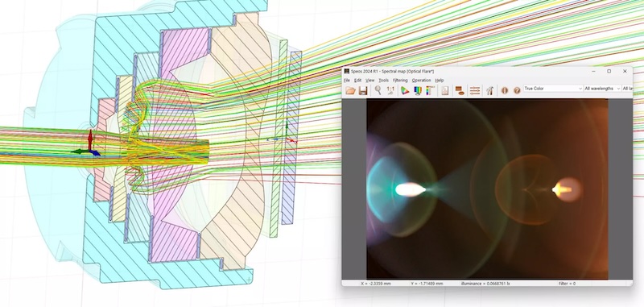The image size is (644, 307).
Task: Click the Speos 2024 R1 Spectral map title
Action: (x=392, y=71)
